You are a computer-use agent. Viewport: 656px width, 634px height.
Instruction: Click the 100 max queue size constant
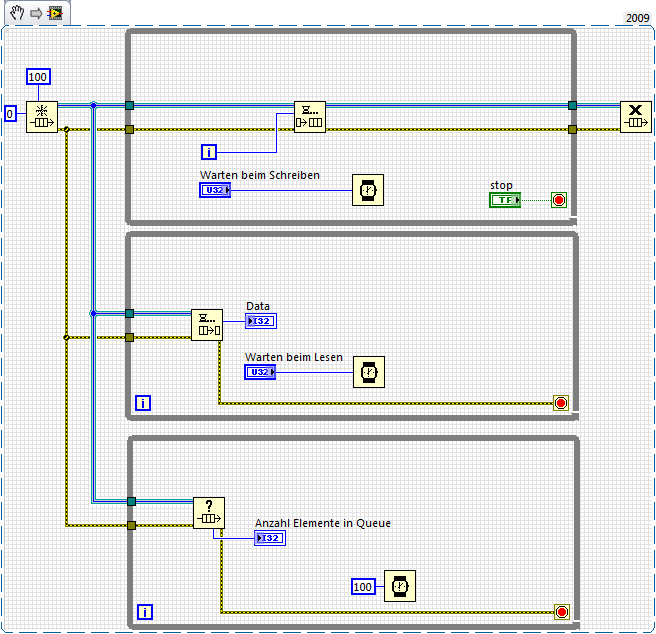tap(38, 77)
